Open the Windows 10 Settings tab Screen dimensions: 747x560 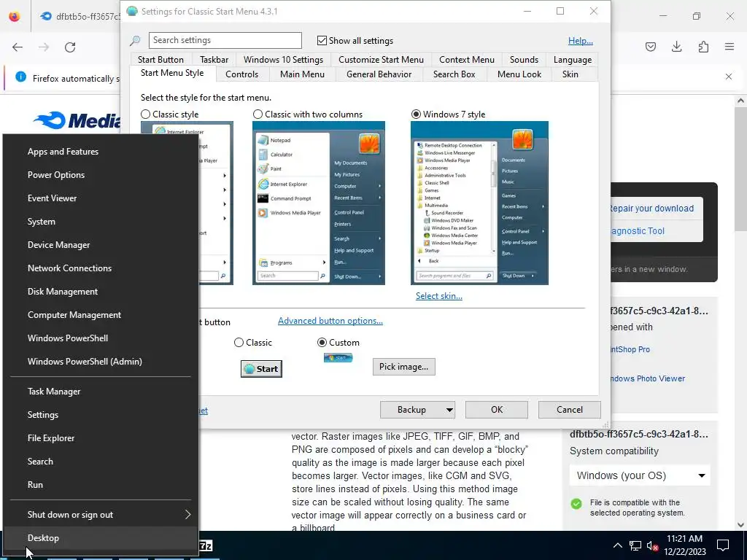(x=283, y=60)
